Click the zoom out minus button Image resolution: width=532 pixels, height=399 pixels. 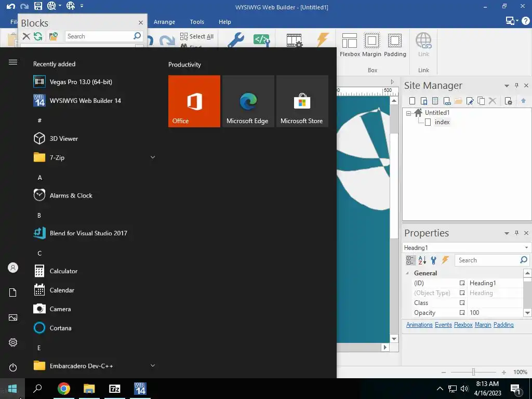pyautogui.click(x=444, y=373)
